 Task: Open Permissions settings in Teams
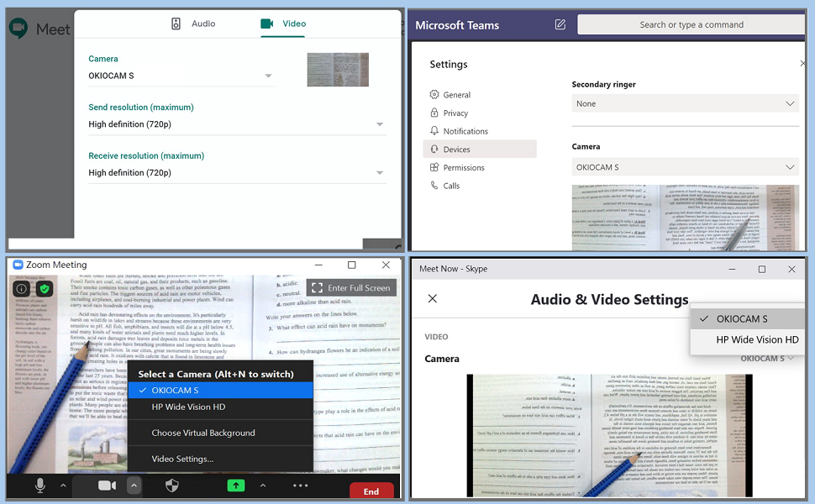click(457, 167)
